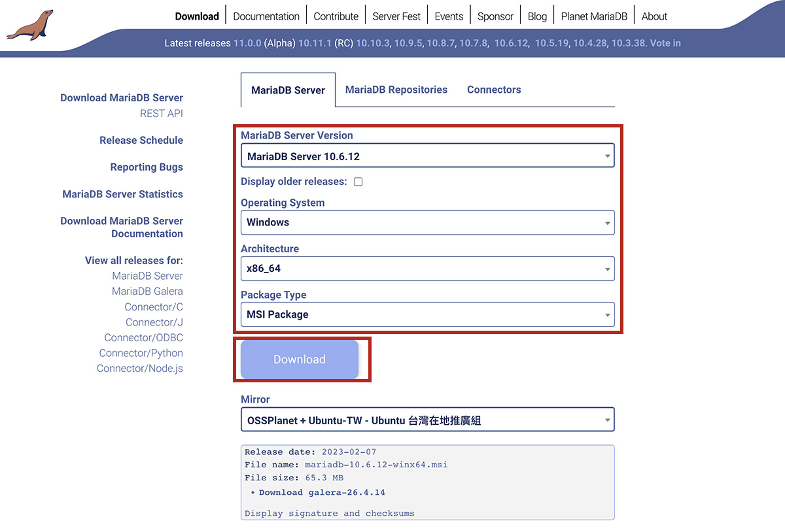Open release 10.11.1 RC link

315,43
